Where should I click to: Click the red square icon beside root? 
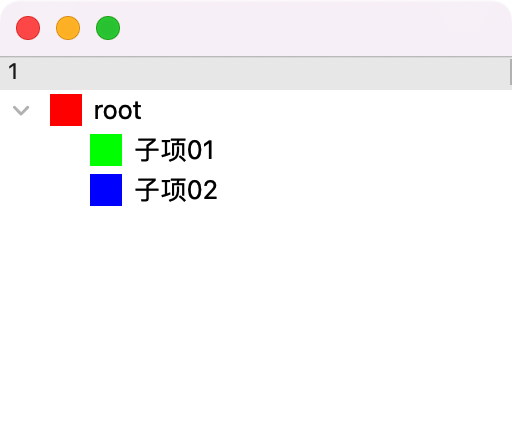pos(66,110)
